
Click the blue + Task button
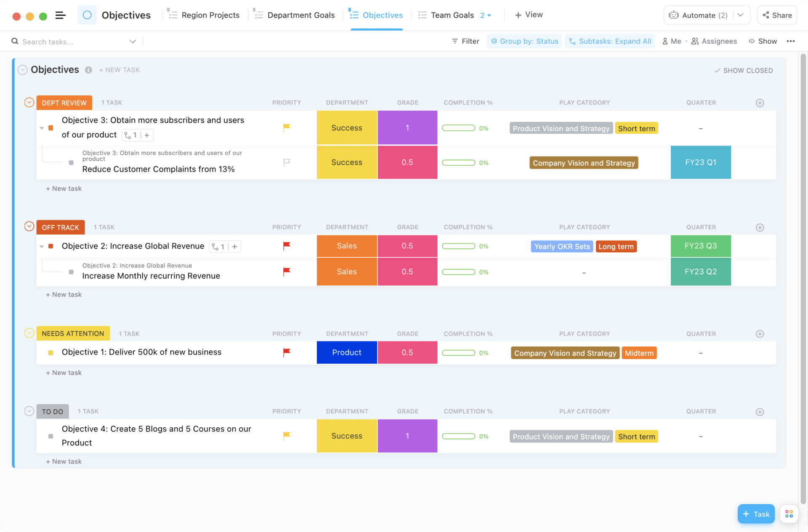[756, 514]
